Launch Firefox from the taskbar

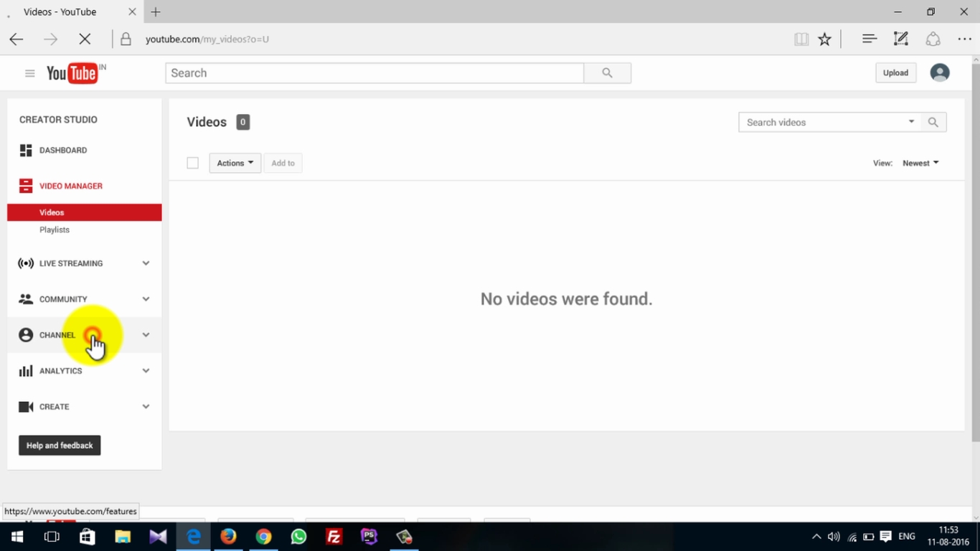pos(228,537)
